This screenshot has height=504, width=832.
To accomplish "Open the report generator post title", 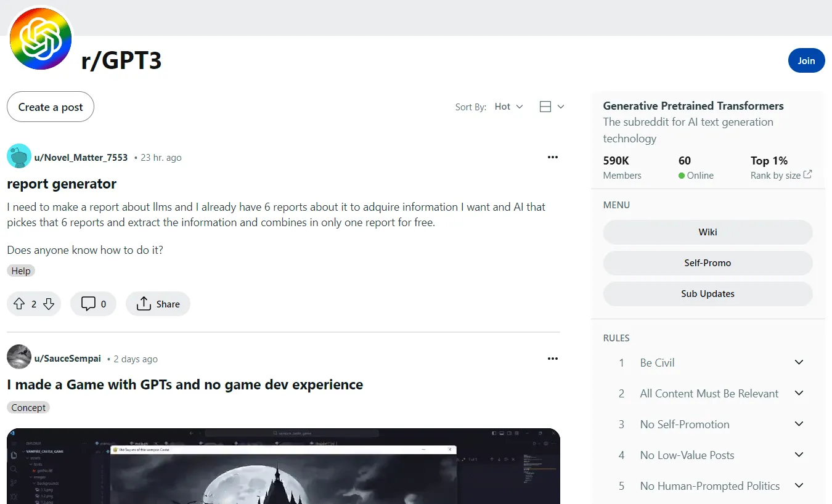I will [62, 184].
